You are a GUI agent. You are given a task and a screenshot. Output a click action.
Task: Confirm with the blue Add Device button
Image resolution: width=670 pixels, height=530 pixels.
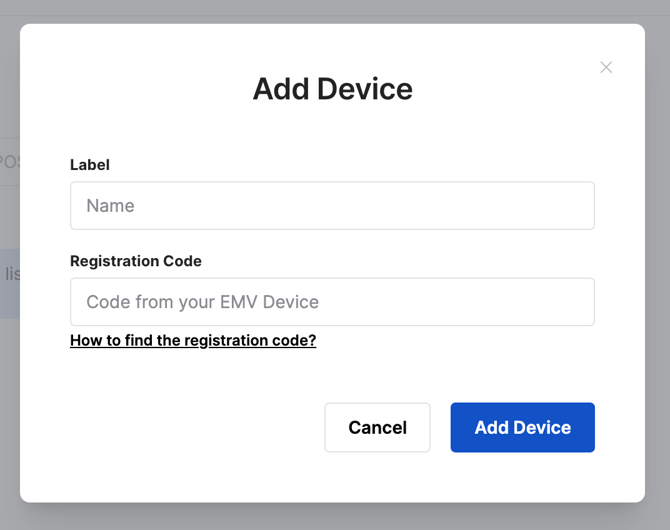click(x=523, y=427)
